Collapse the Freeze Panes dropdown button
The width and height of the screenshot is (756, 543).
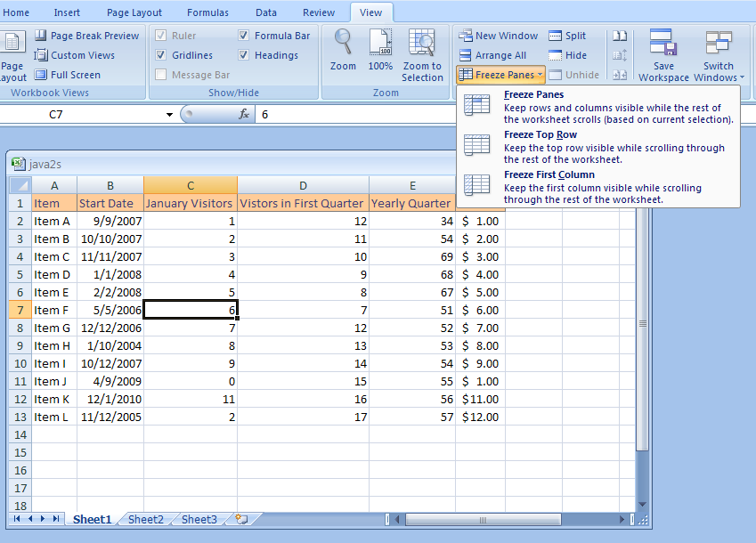pos(500,75)
